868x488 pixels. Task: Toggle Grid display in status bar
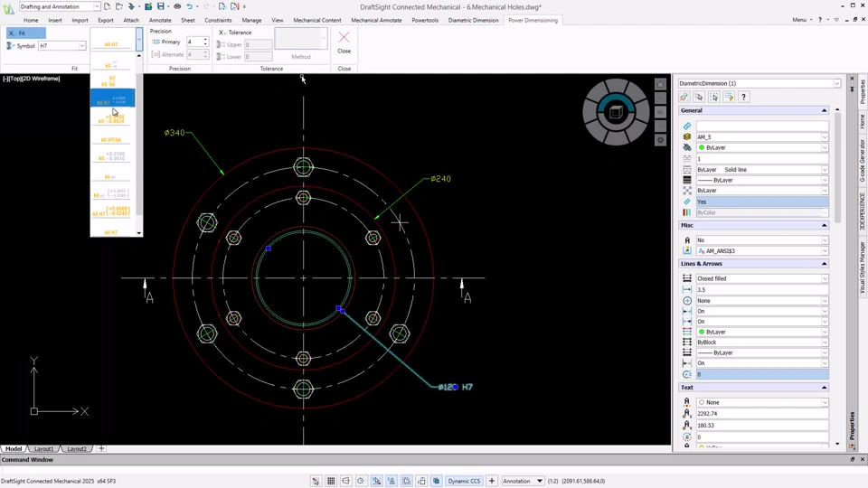[x=331, y=481]
